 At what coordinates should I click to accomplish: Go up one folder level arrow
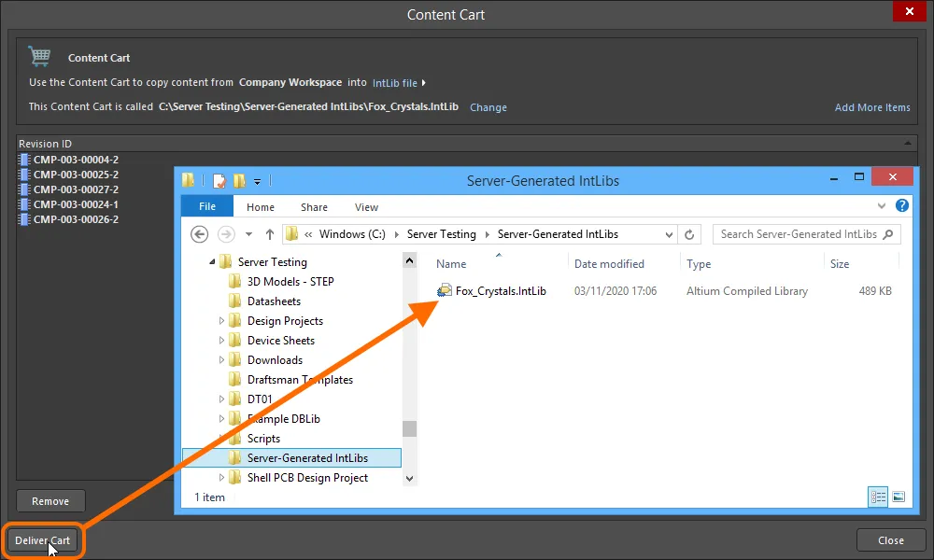270,234
